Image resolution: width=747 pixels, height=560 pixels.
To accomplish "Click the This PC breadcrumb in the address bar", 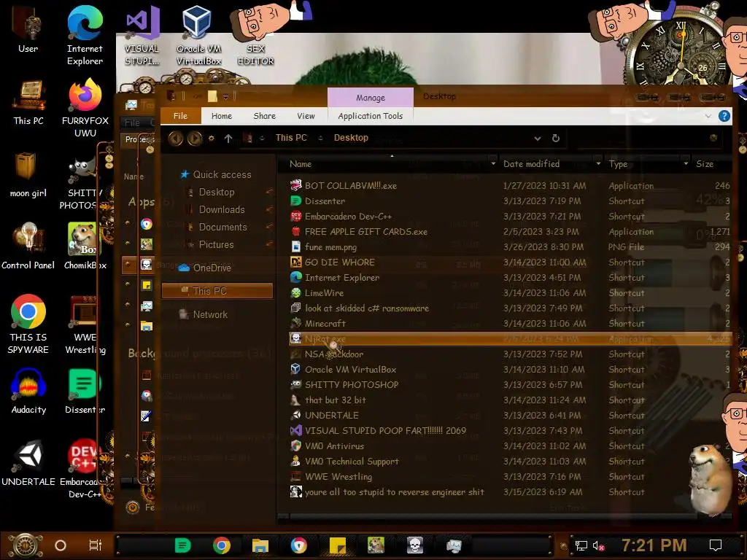I will [x=291, y=138].
